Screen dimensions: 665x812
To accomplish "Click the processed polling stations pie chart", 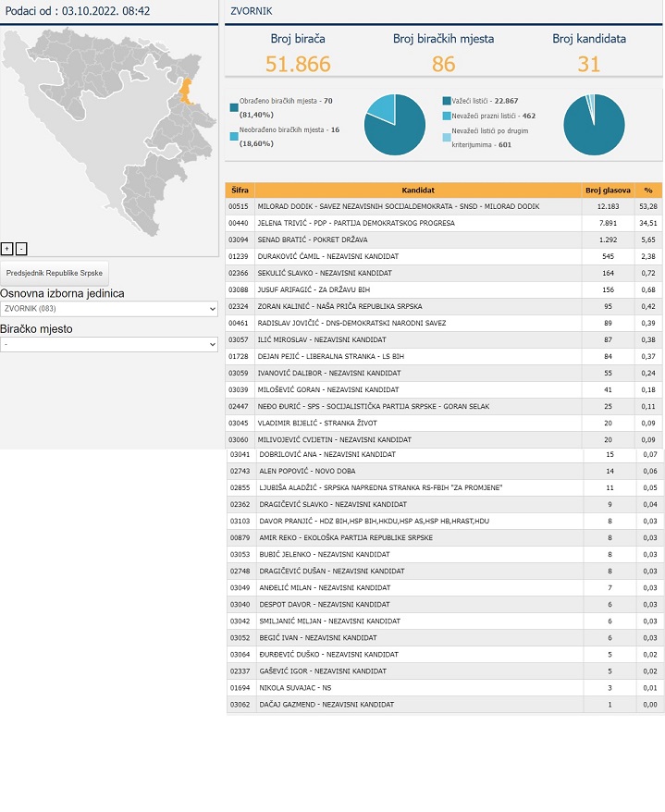I will coord(395,124).
